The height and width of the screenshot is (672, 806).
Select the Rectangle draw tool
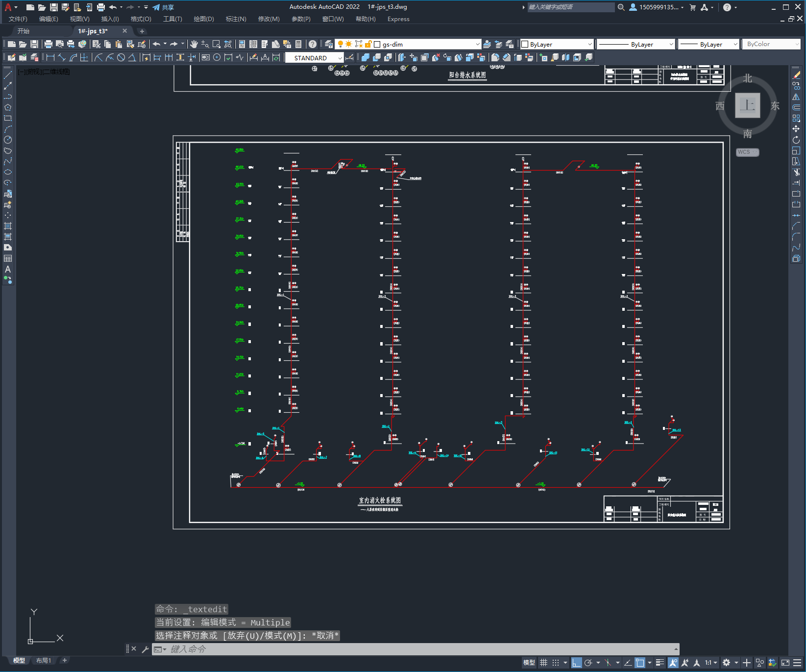8,118
